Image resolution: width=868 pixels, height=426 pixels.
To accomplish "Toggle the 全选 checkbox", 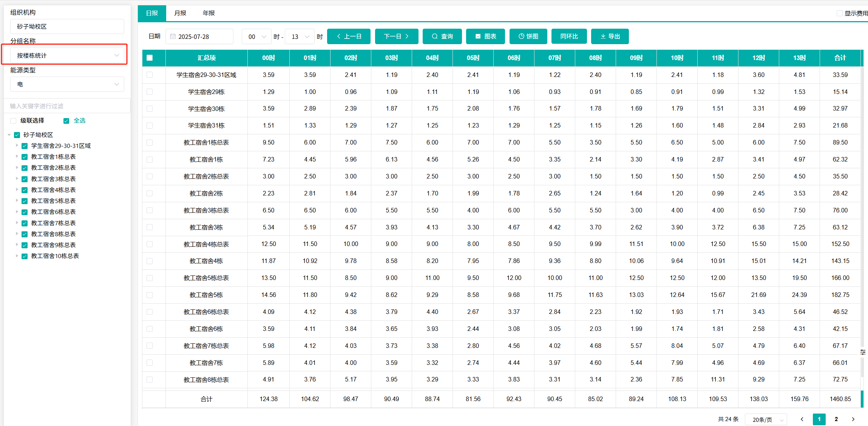I will [x=66, y=121].
